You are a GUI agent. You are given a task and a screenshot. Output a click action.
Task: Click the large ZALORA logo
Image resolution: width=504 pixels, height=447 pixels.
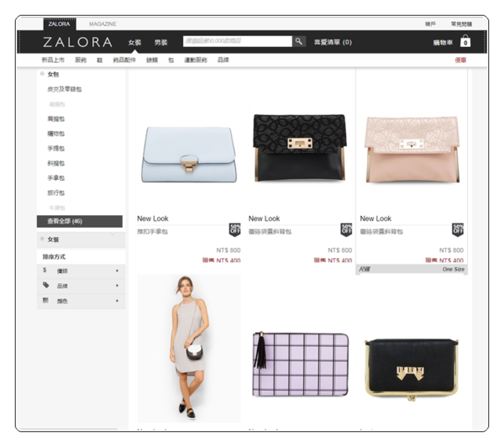78,42
